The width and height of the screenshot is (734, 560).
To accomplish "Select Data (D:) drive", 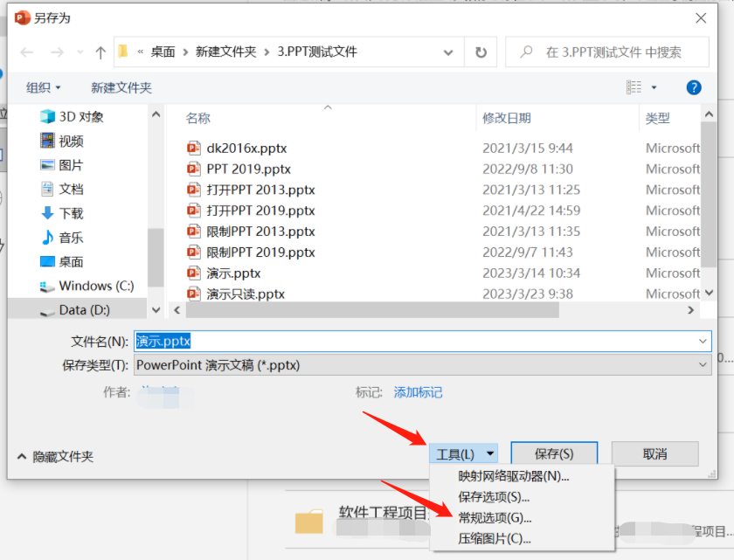I will (75, 310).
